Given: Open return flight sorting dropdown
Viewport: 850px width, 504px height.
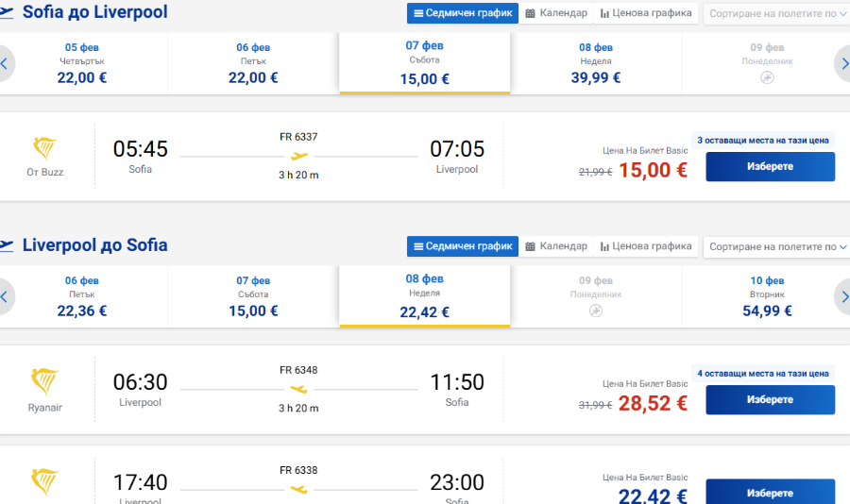Looking at the screenshot, I should pyautogui.click(x=776, y=246).
